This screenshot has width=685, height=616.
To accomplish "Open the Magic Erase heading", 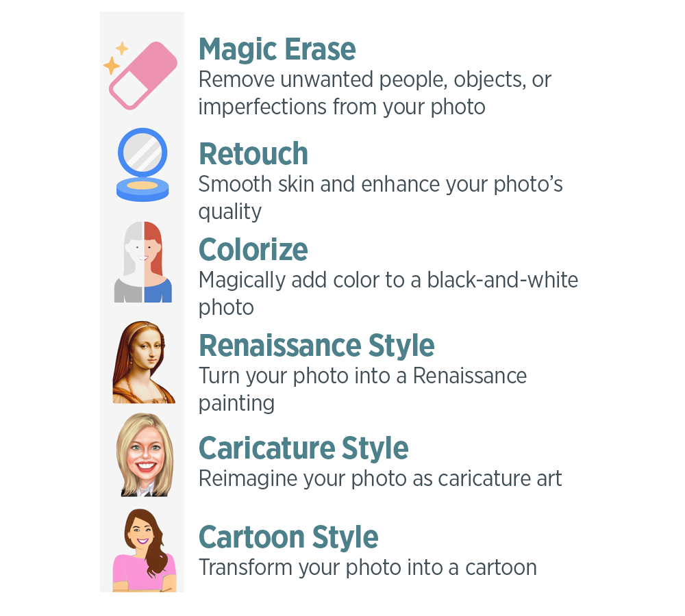I will pyautogui.click(x=277, y=50).
